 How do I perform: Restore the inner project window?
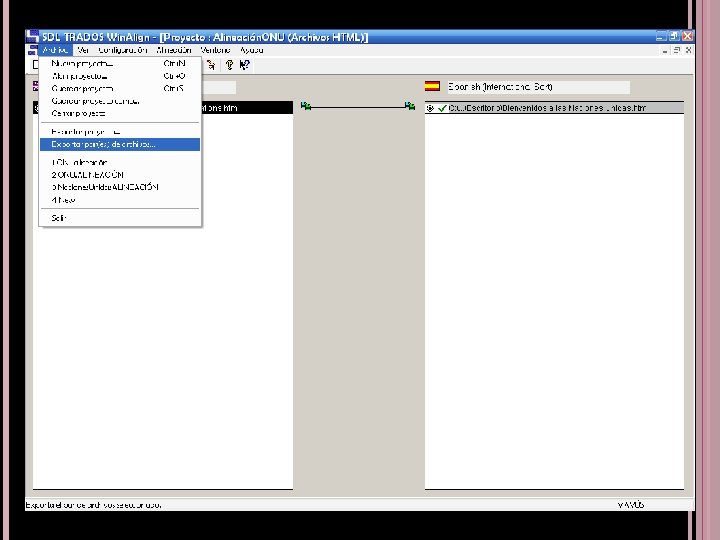coord(676,50)
